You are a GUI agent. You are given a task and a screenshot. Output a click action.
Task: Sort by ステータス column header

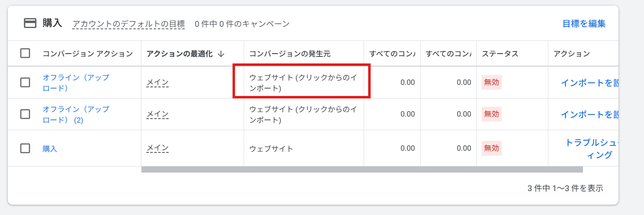(500, 54)
